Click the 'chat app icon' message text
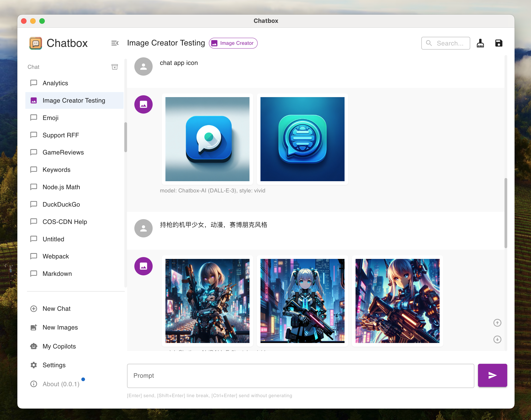Screen dimensions: 531x420 (179, 63)
